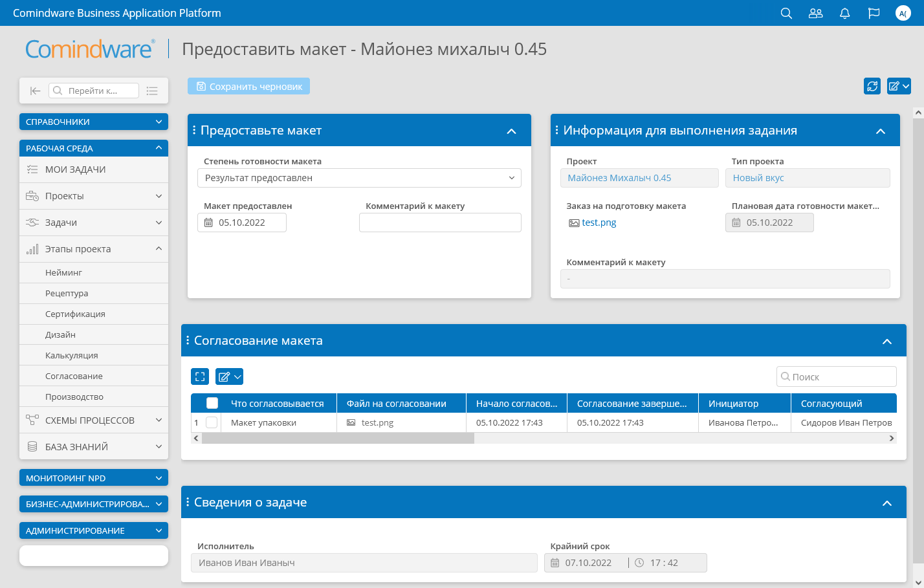Collapse the РАБОЧАЯ СРЕДА section

click(x=94, y=148)
